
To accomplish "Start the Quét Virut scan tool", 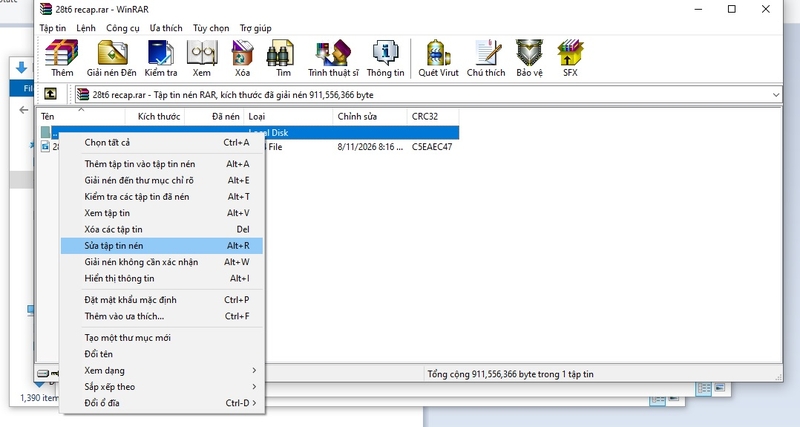I will pyautogui.click(x=438, y=58).
